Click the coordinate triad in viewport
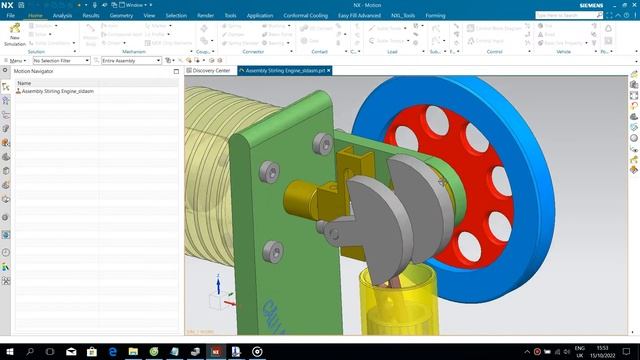 pos(222,293)
